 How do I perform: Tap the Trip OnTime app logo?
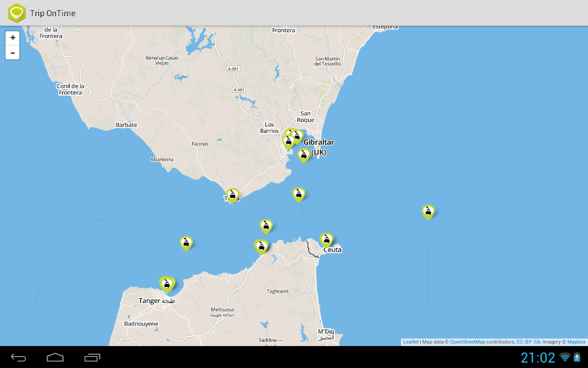click(x=17, y=13)
